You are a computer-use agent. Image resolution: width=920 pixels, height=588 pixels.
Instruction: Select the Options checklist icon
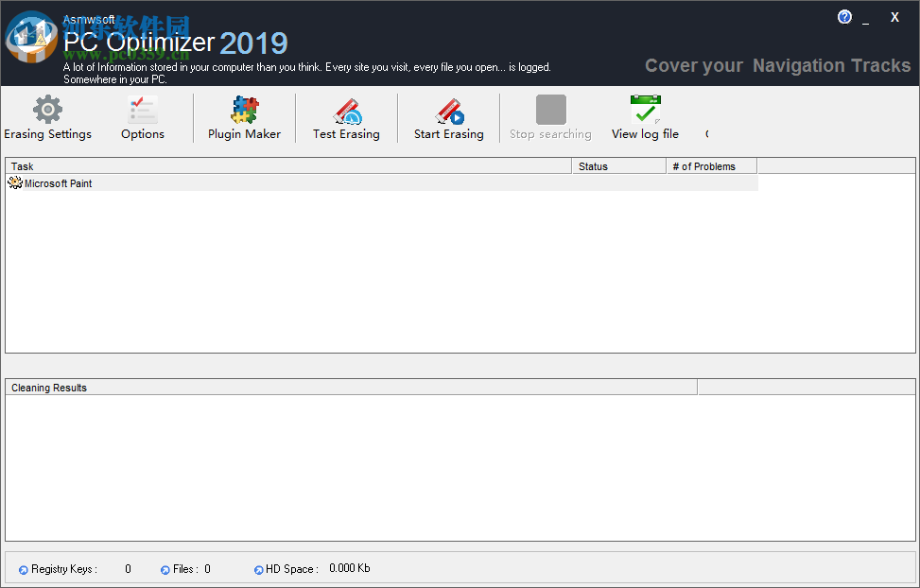click(141, 108)
